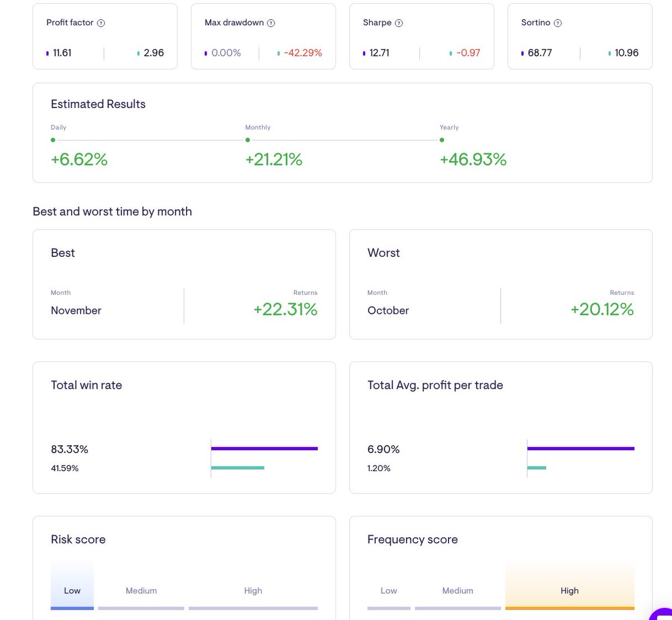
Task: Select the teal avg profit bar
Action: click(536, 467)
